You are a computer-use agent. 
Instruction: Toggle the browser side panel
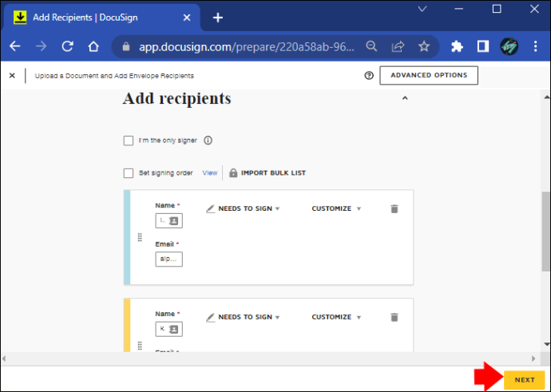coord(483,46)
